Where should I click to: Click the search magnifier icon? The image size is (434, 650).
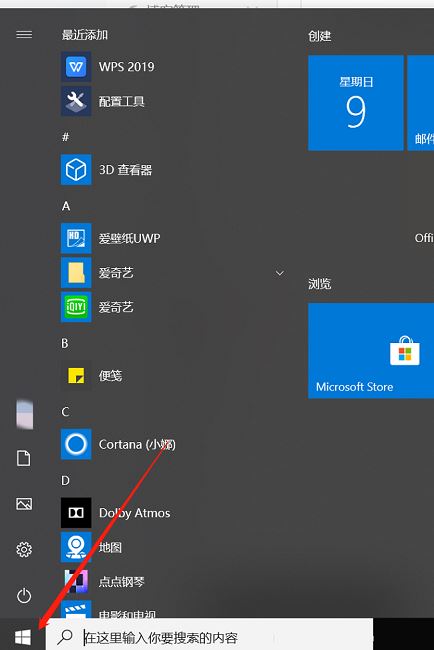click(65, 637)
